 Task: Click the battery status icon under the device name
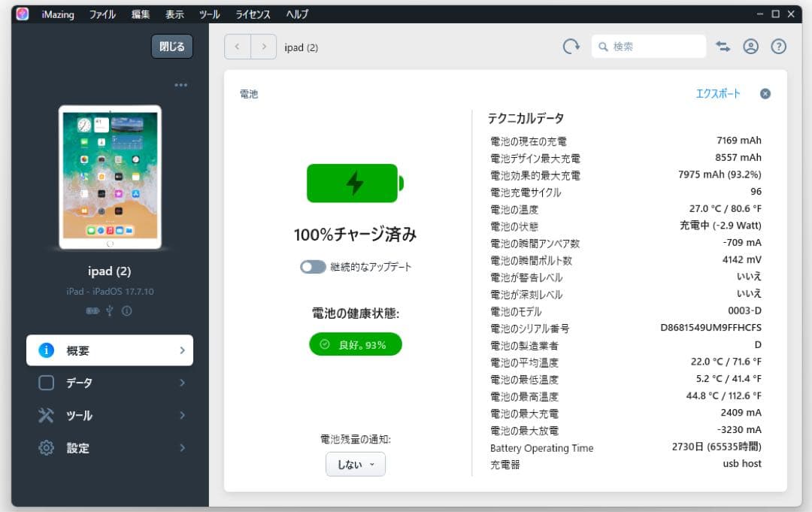pos(92,310)
